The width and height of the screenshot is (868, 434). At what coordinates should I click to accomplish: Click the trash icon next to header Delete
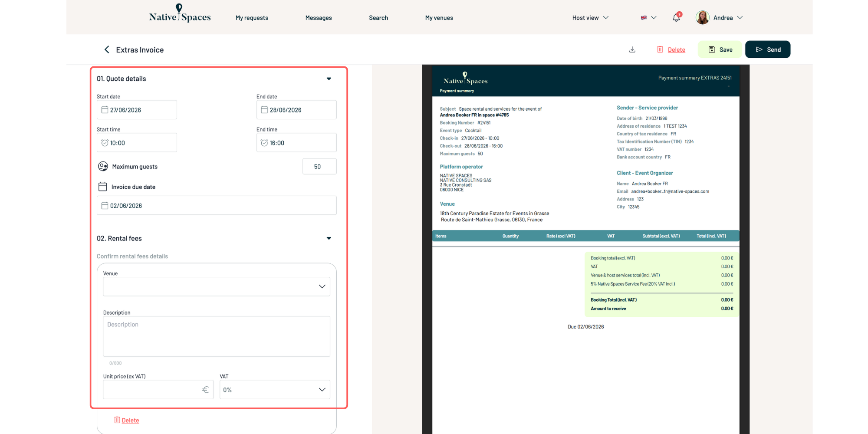[x=660, y=49]
